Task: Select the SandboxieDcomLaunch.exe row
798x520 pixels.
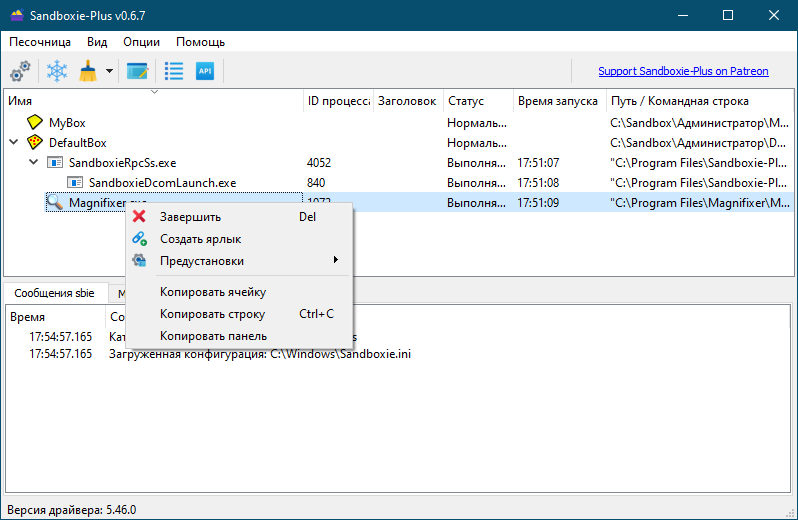Action: click(400, 183)
